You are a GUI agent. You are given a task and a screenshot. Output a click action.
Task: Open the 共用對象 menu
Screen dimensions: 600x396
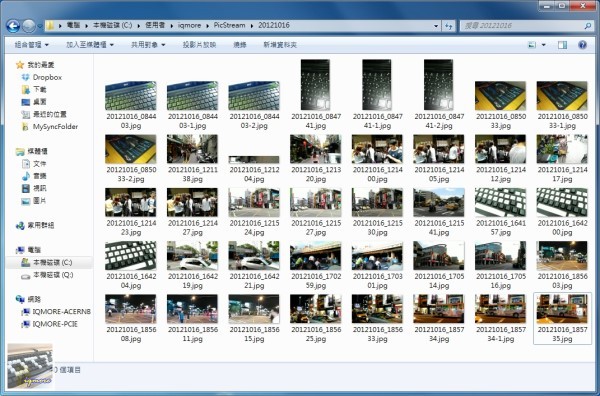pyautogui.click(x=148, y=45)
